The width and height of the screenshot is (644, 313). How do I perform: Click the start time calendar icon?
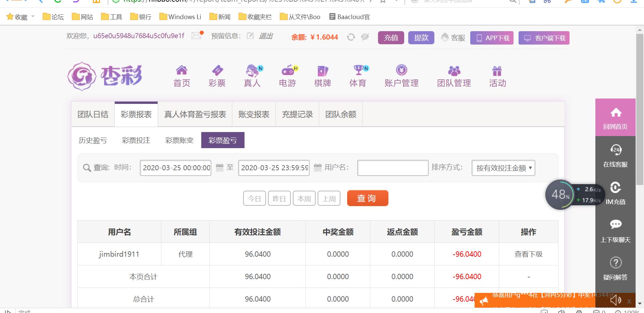(x=219, y=168)
